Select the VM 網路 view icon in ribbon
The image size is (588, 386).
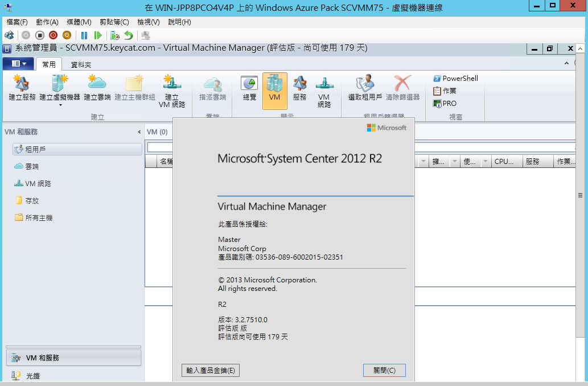(x=324, y=92)
